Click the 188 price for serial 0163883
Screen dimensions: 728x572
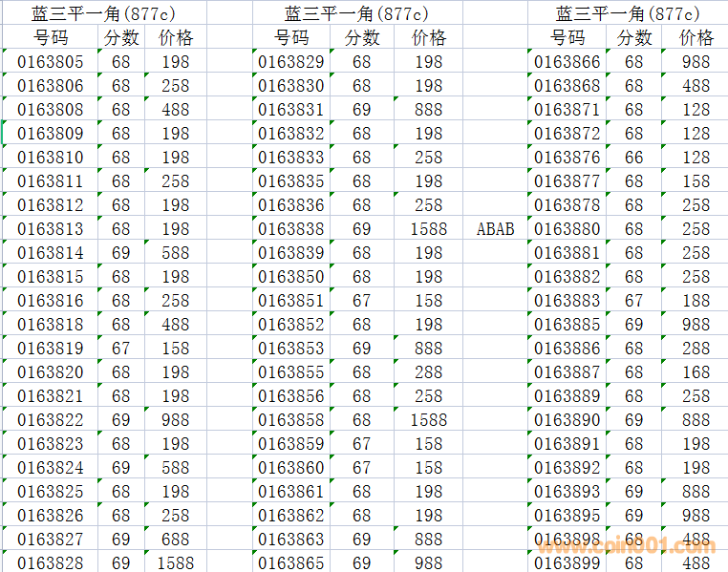pos(696,301)
